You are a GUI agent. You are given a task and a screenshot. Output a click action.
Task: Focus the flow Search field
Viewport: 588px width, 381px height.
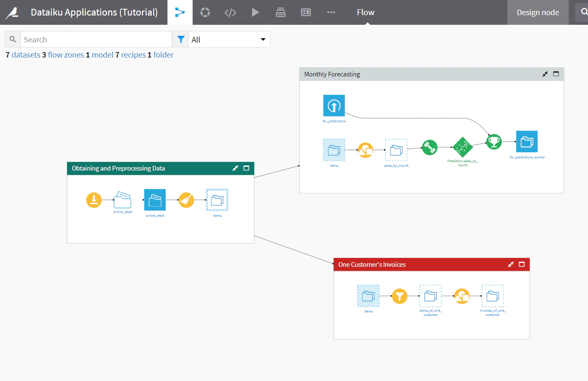[96, 39]
